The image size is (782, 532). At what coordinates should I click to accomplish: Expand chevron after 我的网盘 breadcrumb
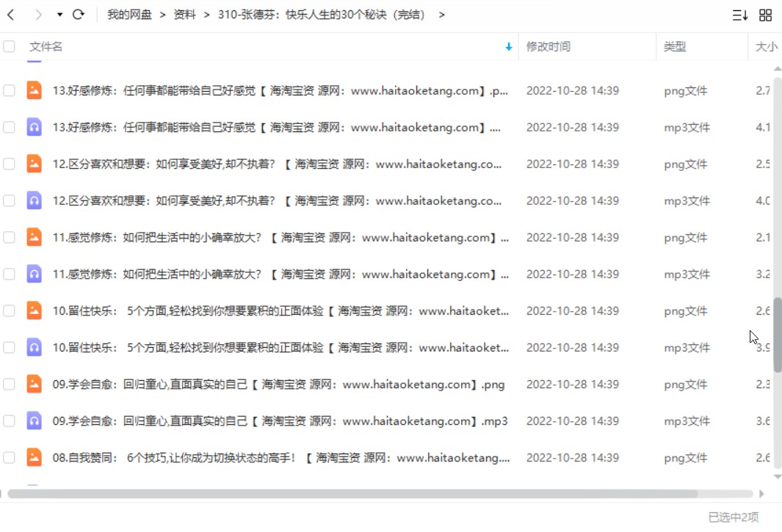click(162, 15)
